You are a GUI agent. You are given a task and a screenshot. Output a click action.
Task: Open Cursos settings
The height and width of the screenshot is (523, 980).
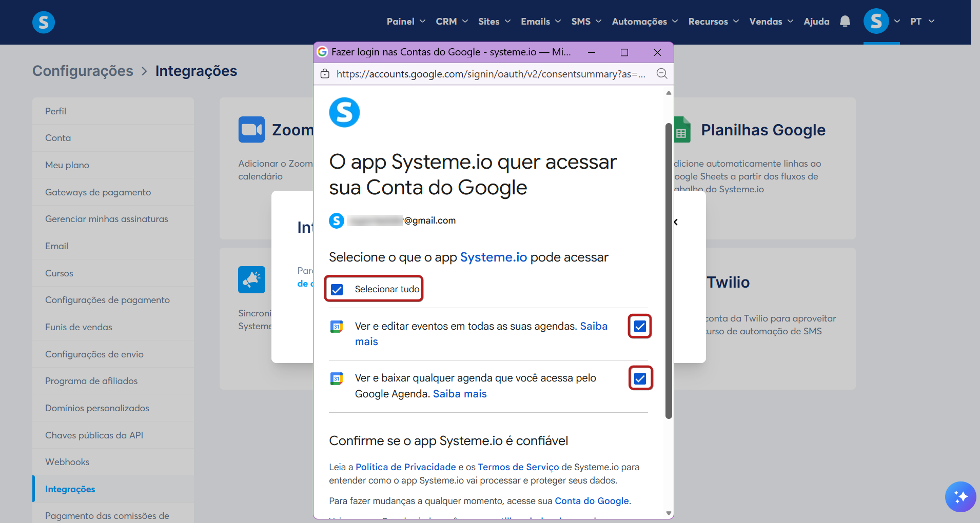(x=113, y=273)
